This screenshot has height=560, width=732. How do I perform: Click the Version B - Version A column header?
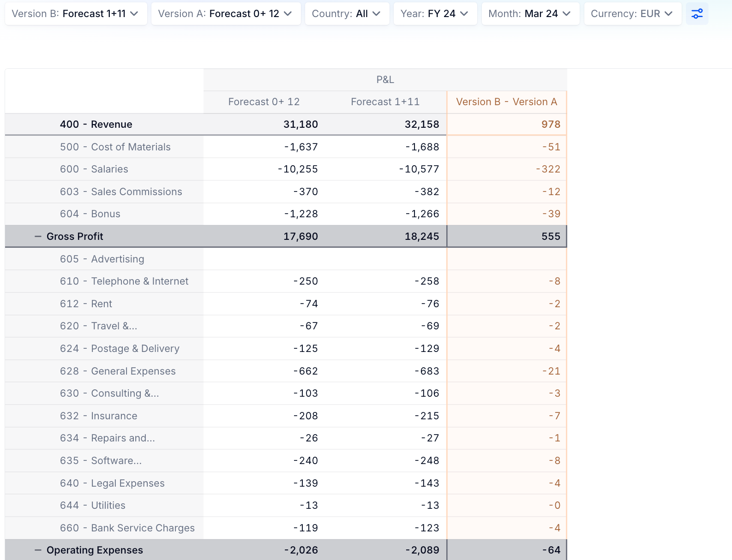[x=507, y=102]
